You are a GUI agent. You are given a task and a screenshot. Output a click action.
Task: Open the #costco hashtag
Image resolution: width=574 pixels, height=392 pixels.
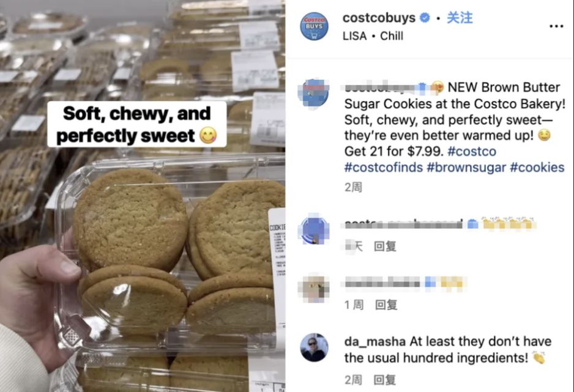click(472, 151)
